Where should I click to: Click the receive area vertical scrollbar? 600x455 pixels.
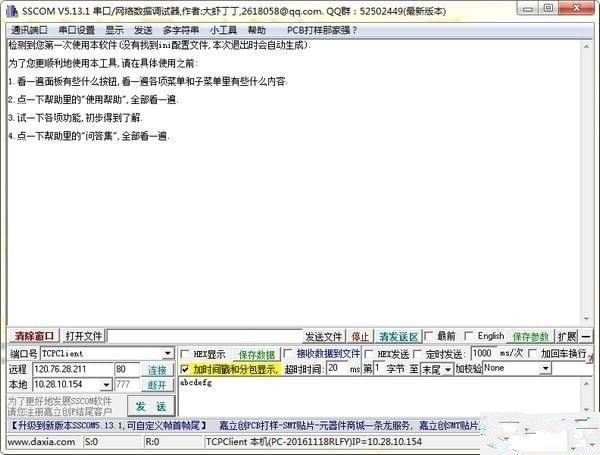590,180
